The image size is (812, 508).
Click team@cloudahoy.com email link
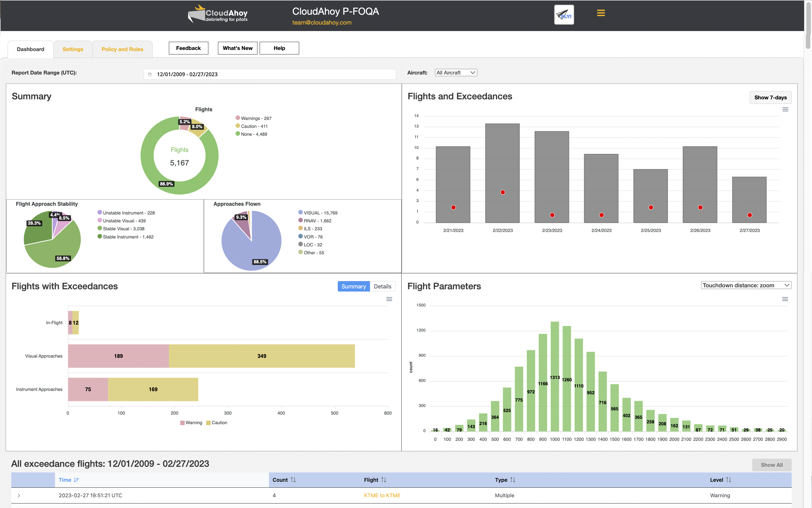[322, 23]
